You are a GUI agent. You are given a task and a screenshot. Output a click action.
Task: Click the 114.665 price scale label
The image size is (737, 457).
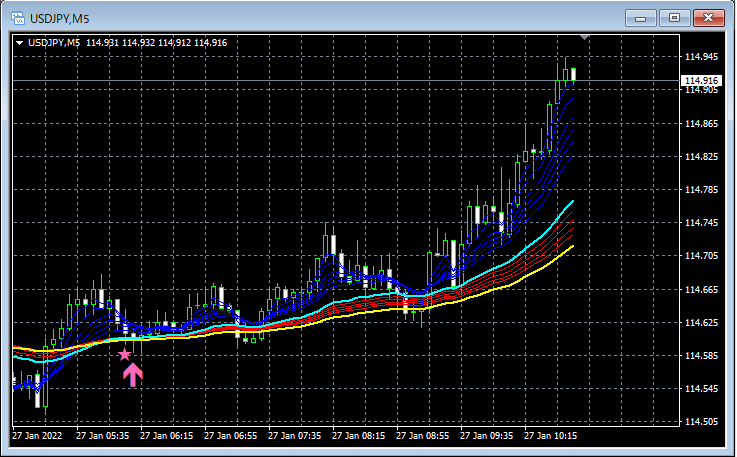[701, 290]
